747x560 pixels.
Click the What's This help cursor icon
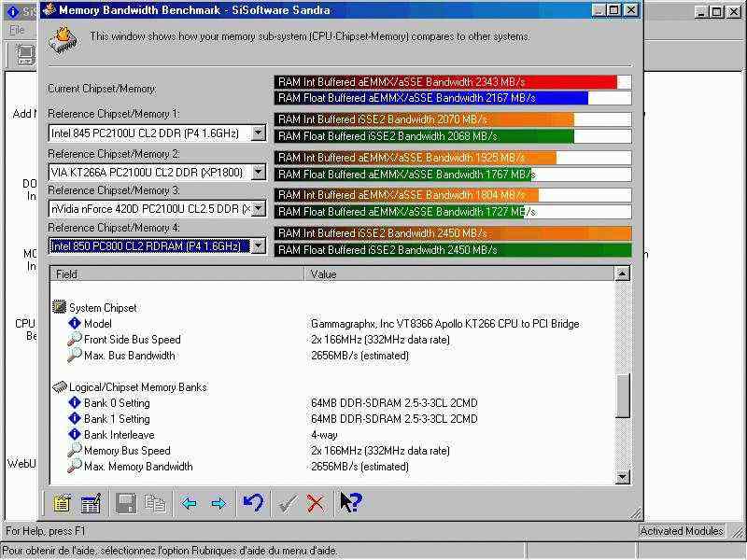(x=351, y=502)
